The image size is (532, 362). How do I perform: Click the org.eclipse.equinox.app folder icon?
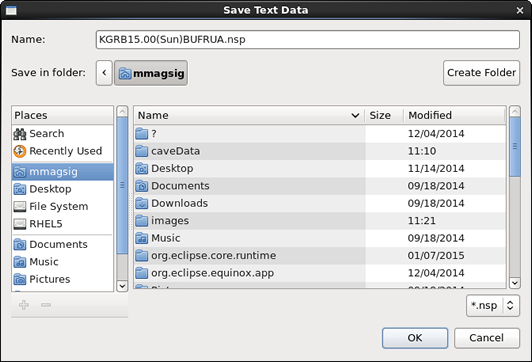click(x=141, y=273)
